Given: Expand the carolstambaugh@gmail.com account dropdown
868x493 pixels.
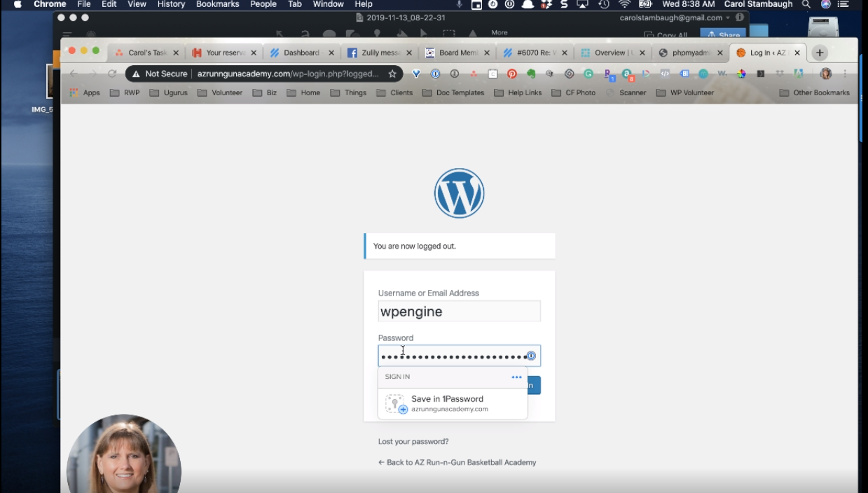Looking at the screenshot, I should (x=728, y=18).
